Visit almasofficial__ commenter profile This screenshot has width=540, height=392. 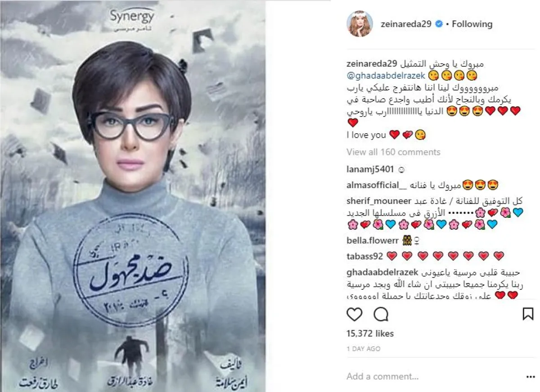point(373,185)
